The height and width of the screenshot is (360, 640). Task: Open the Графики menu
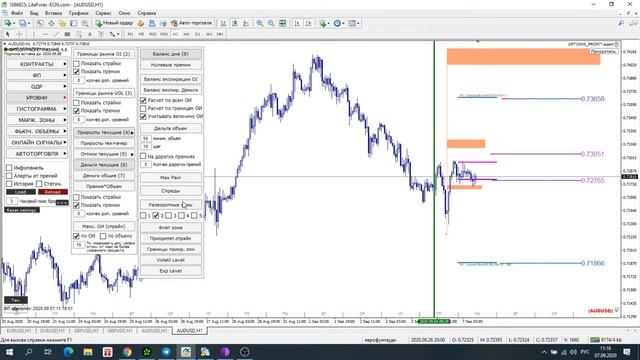tap(78, 13)
